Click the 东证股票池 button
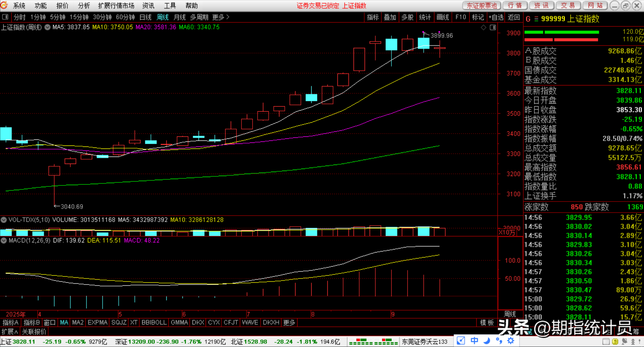The image size is (644, 347). click(x=481, y=6)
